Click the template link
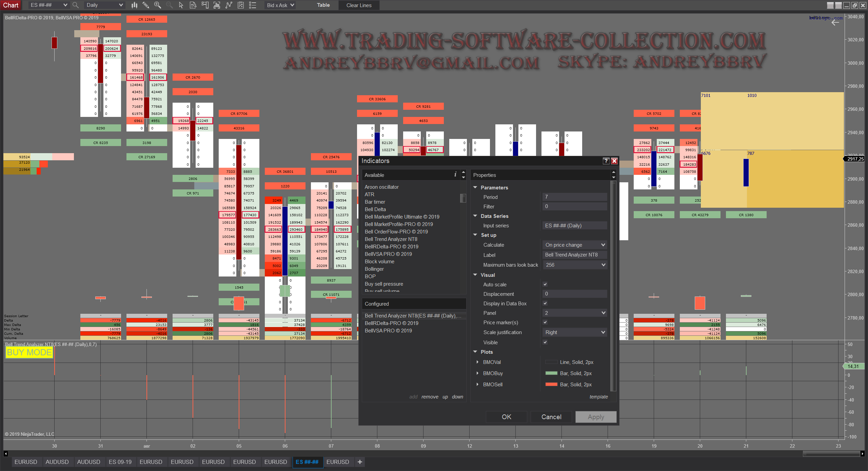 (x=598, y=397)
